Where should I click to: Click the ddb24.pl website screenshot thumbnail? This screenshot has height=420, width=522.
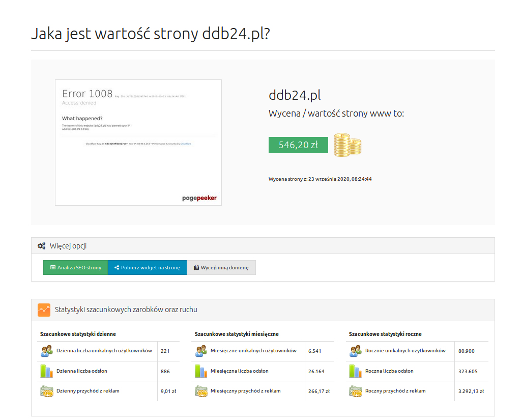tap(138, 143)
